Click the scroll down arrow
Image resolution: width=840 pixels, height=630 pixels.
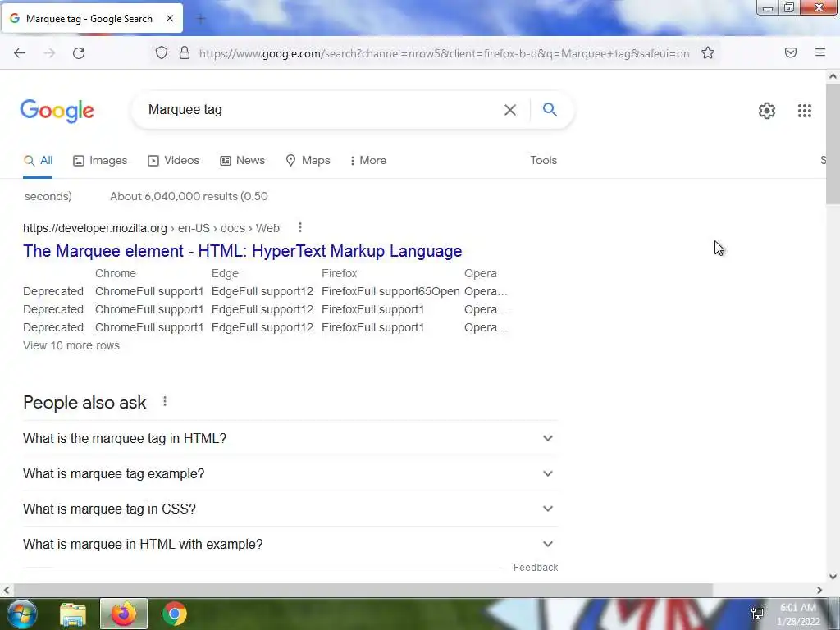(833, 577)
